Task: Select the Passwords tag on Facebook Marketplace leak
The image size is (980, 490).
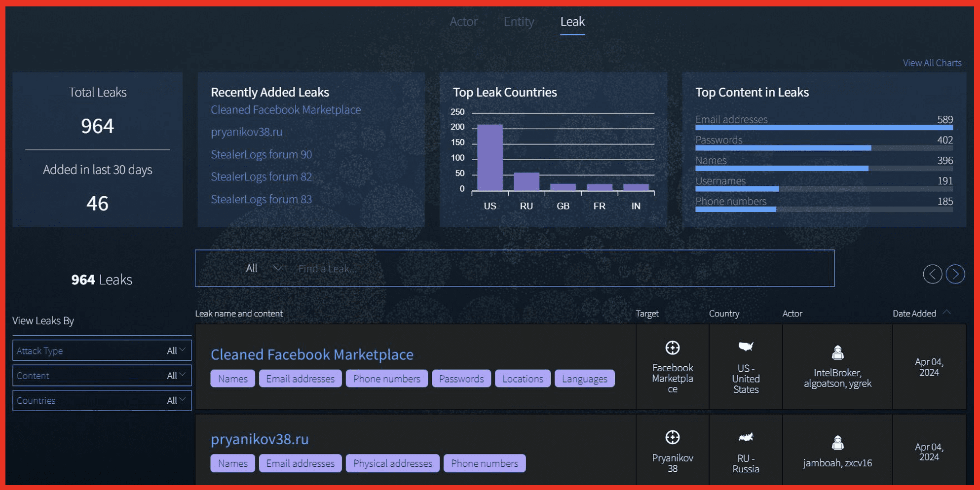Action: tap(461, 379)
